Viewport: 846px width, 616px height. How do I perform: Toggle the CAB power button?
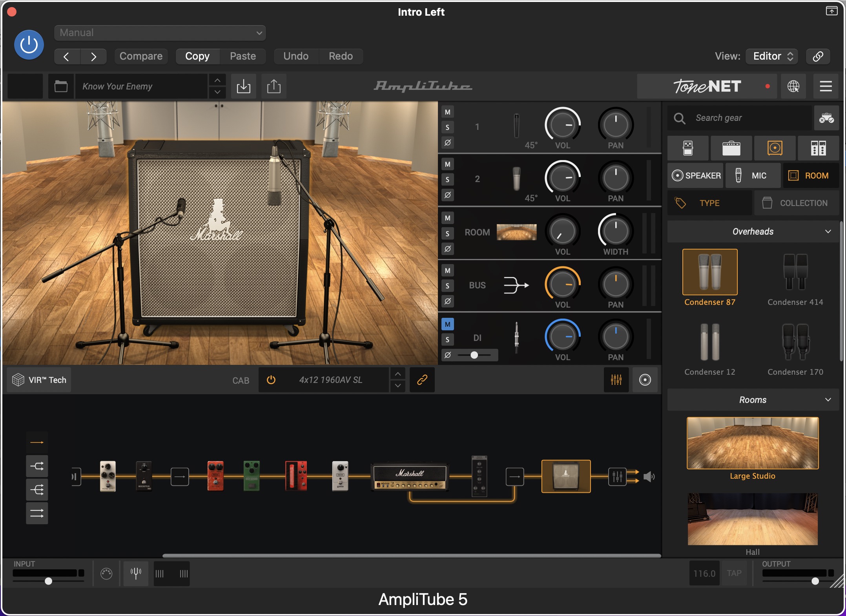(271, 380)
